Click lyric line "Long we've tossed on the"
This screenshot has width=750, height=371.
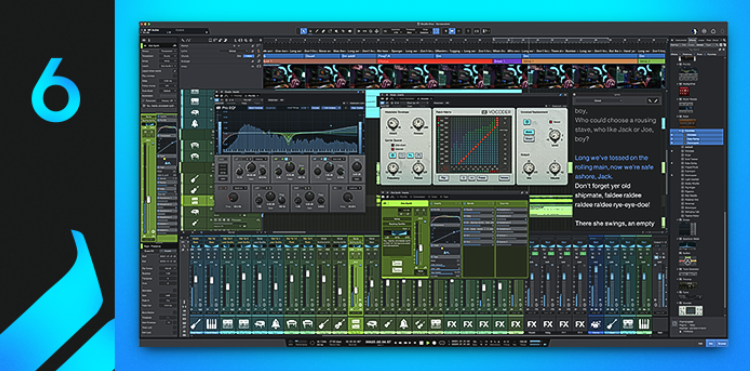612,158
